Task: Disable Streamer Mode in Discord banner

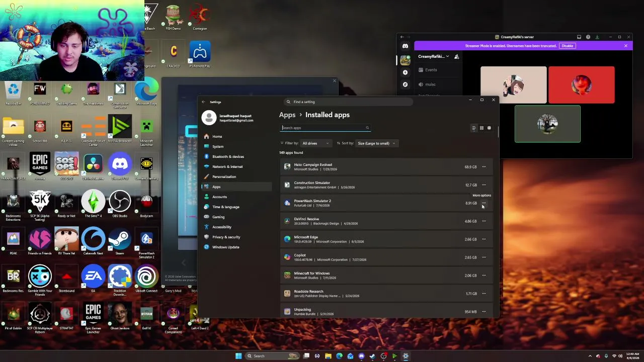Action: 568,46
